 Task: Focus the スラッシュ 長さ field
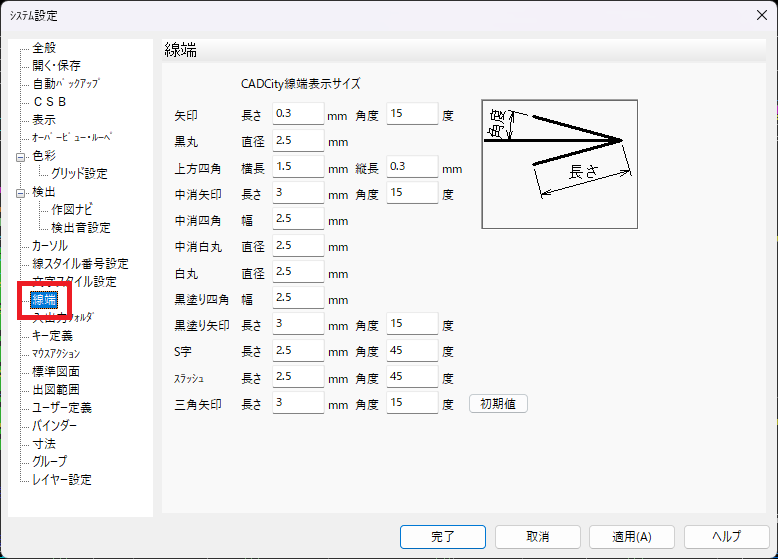pyautogui.click(x=298, y=376)
